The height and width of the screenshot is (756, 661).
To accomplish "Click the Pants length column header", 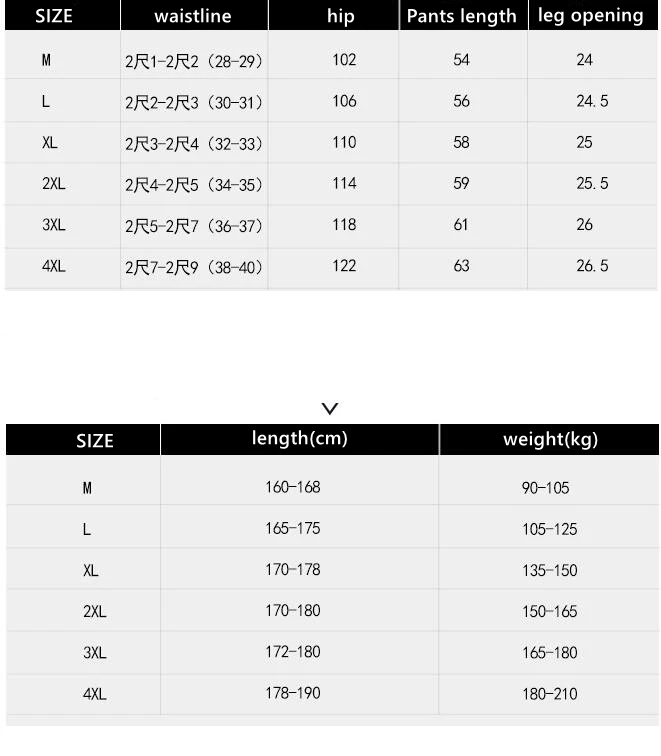I will [463, 15].
